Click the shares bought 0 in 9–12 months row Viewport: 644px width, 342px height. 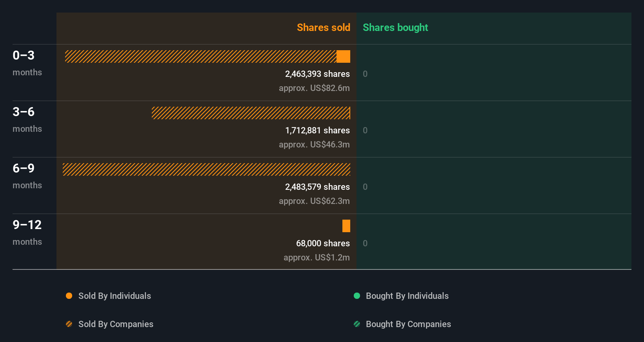tap(365, 244)
